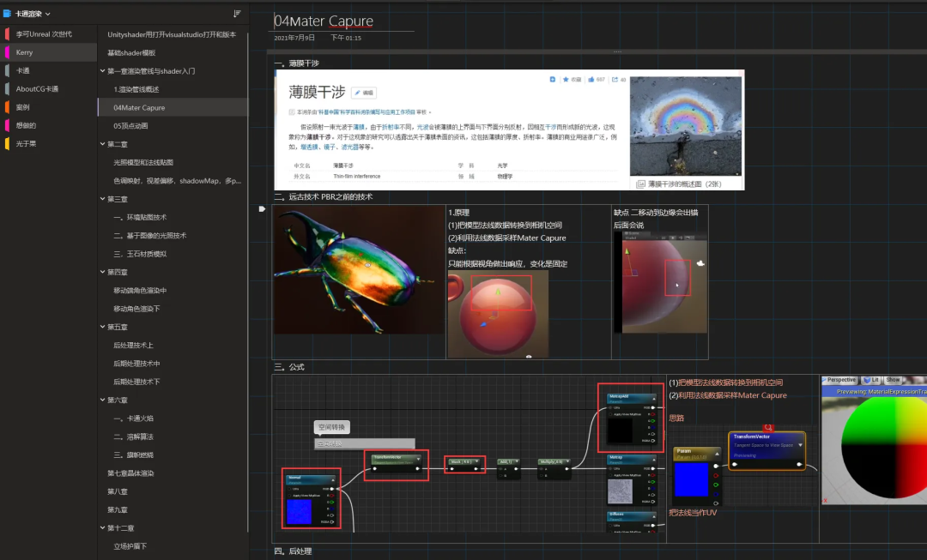Click the star favorite icon in 薄膜干涉 article

click(566, 79)
